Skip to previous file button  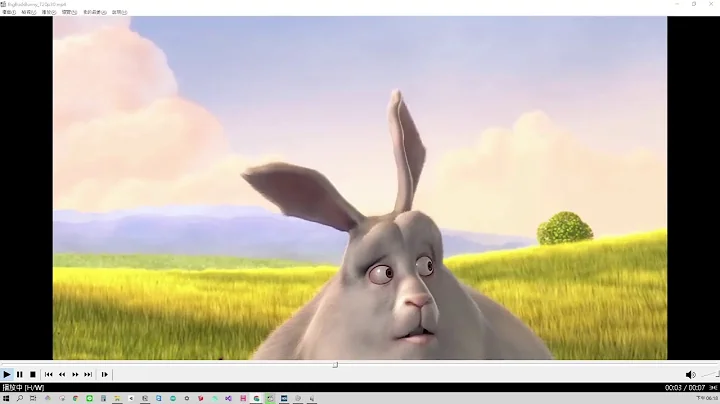coord(49,375)
